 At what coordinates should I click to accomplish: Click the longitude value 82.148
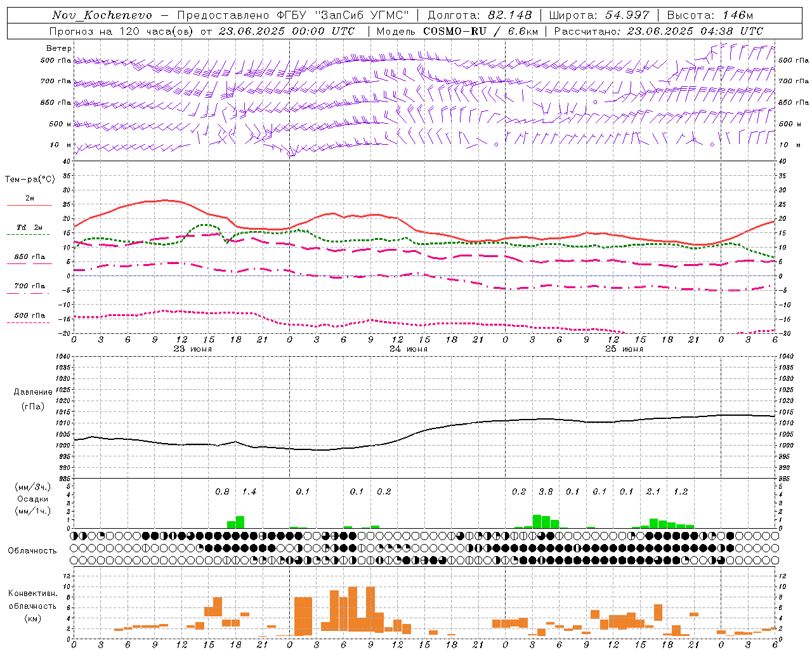click(509, 15)
